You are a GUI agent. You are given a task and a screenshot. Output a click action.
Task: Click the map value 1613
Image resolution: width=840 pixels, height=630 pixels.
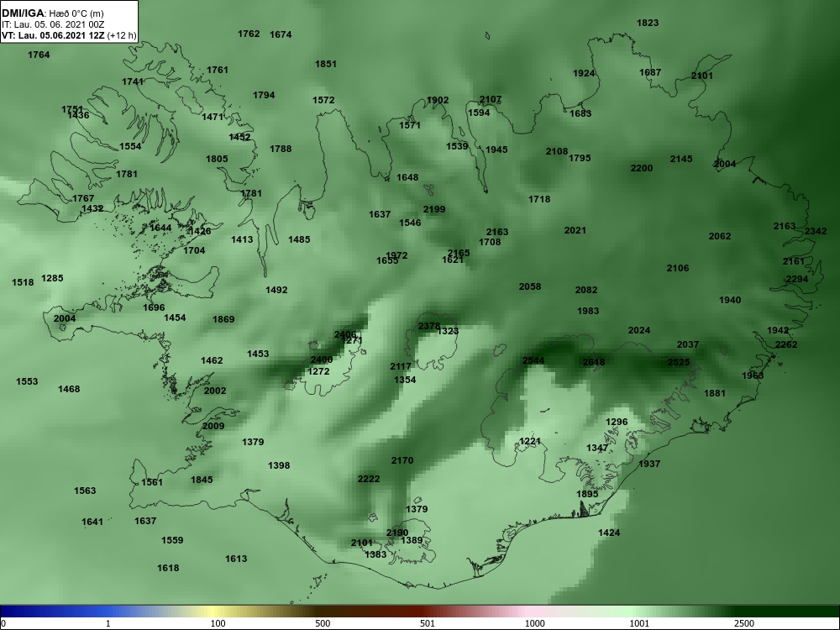236,559
